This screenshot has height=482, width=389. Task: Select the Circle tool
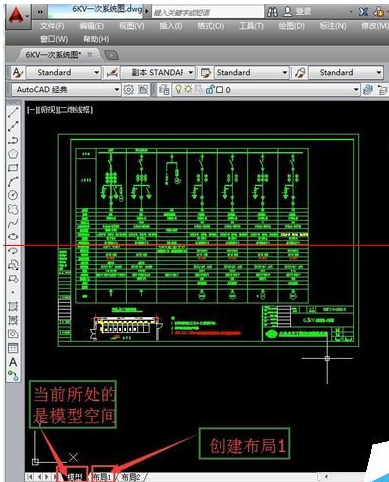point(13,195)
